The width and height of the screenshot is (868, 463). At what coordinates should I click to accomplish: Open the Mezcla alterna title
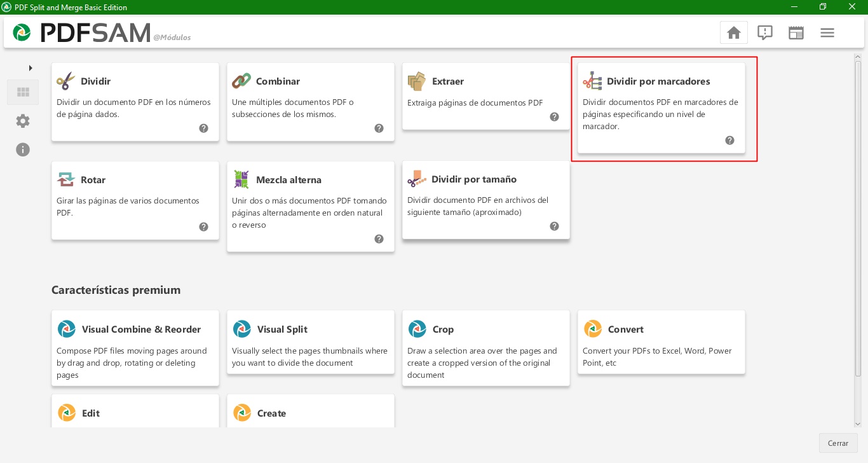(288, 180)
